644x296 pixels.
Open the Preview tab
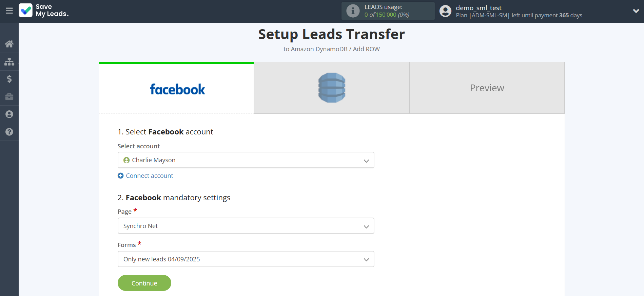pyautogui.click(x=487, y=88)
